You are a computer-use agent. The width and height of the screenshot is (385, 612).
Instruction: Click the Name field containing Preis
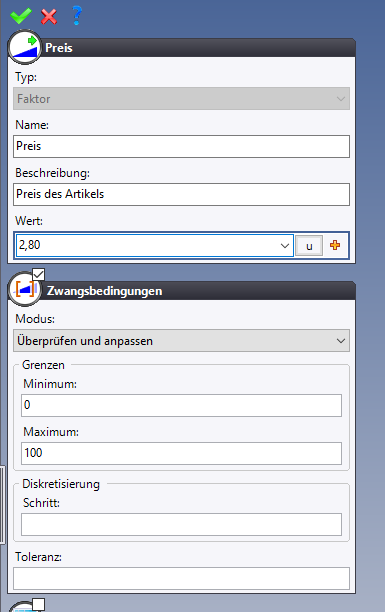coord(181,146)
